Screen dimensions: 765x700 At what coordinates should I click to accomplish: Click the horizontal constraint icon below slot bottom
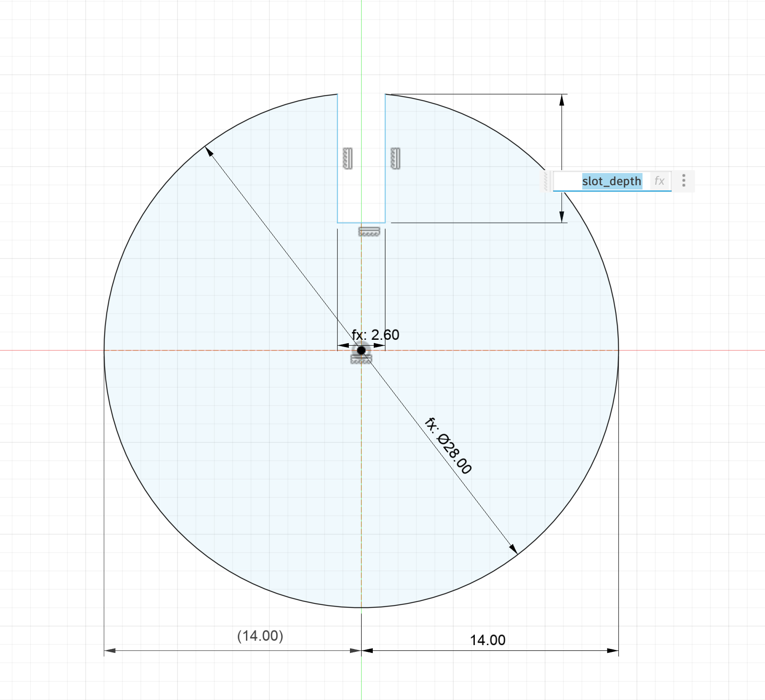[x=369, y=231]
